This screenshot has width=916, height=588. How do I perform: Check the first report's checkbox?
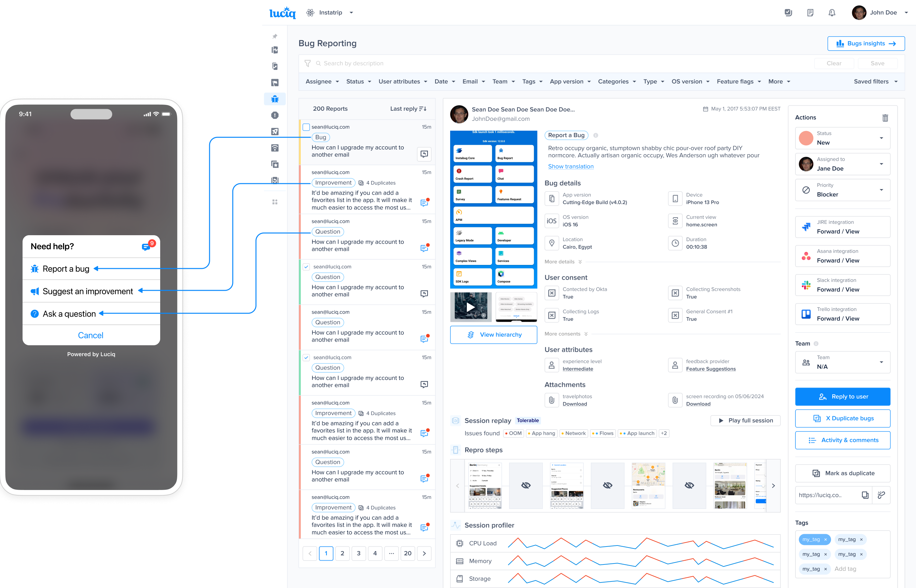[x=306, y=127]
